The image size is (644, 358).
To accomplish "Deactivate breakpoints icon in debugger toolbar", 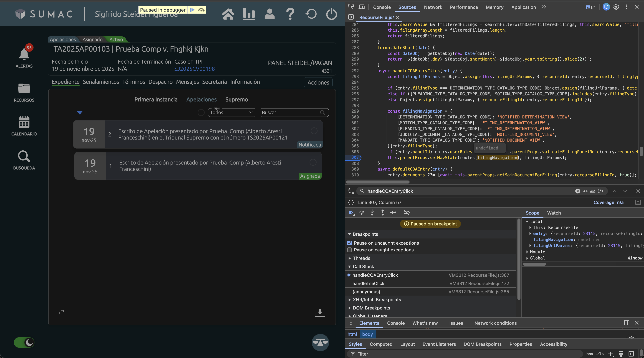I will tap(407, 212).
